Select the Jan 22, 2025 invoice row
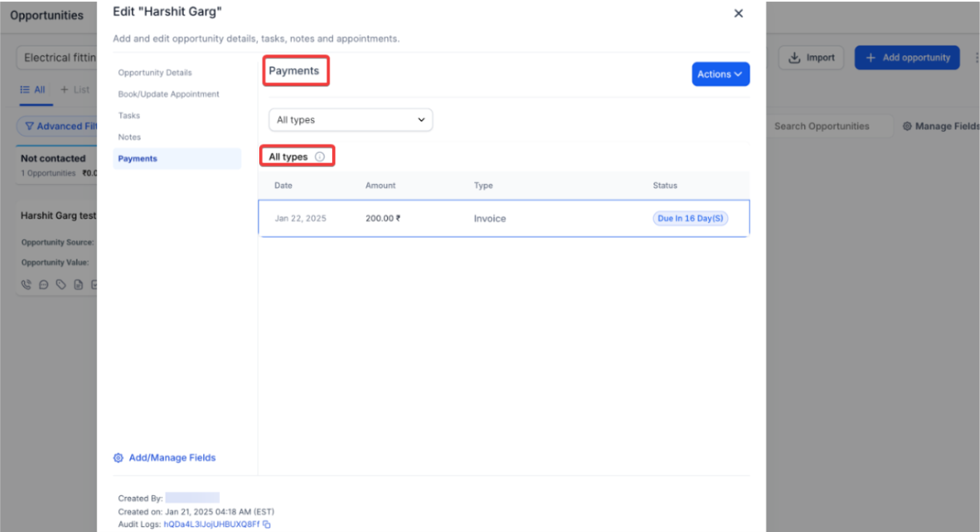 (503, 218)
